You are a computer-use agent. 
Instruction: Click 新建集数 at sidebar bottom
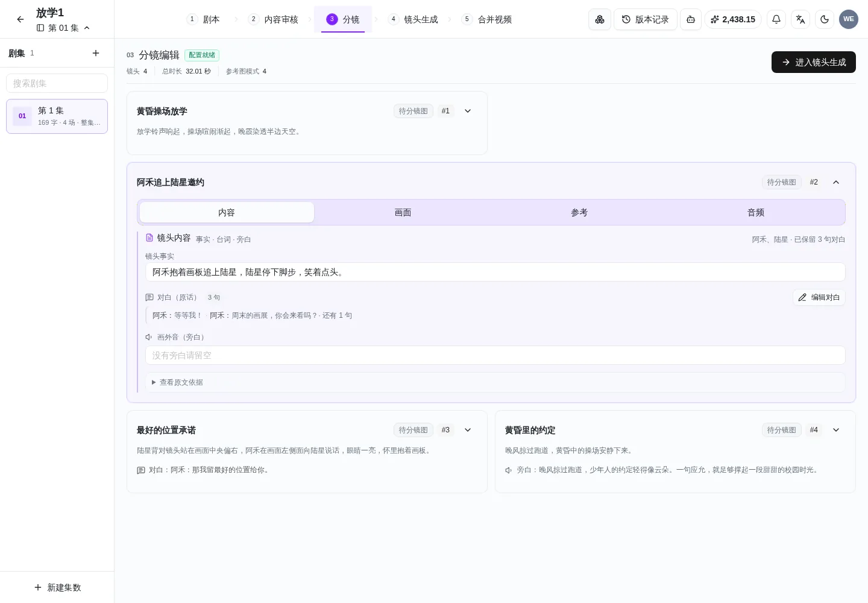57,587
